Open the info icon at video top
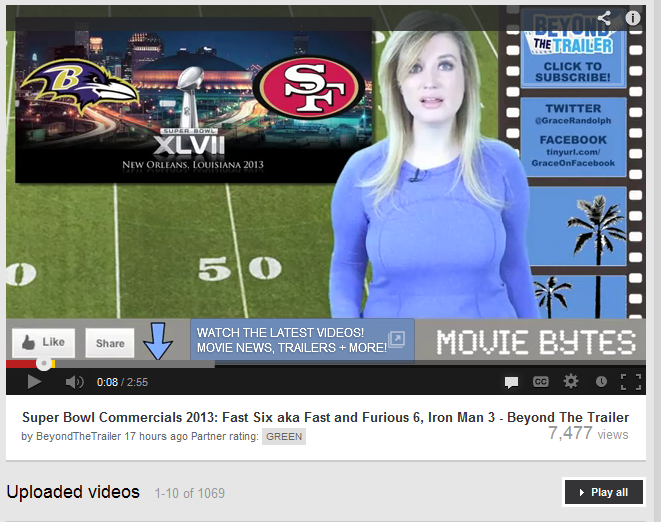661x522 pixels. pyautogui.click(x=632, y=18)
